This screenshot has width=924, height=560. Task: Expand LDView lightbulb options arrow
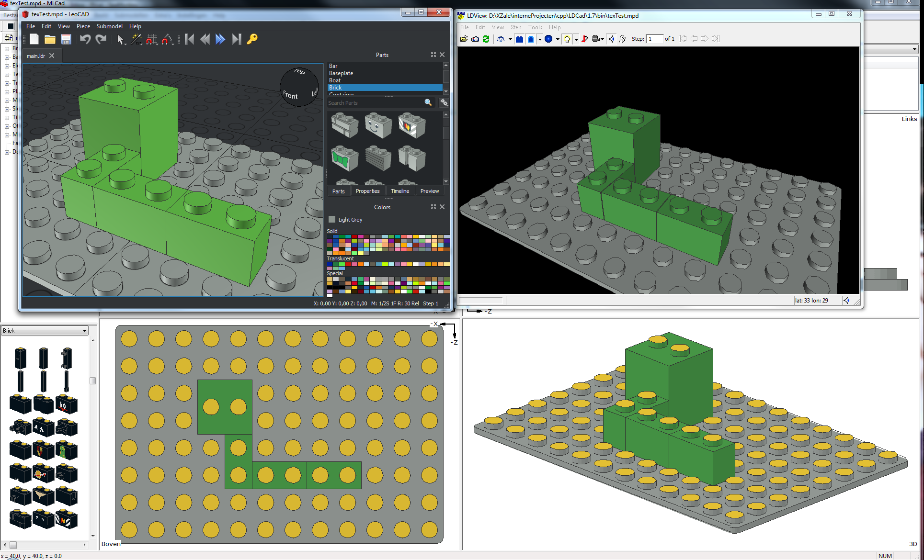click(x=576, y=39)
